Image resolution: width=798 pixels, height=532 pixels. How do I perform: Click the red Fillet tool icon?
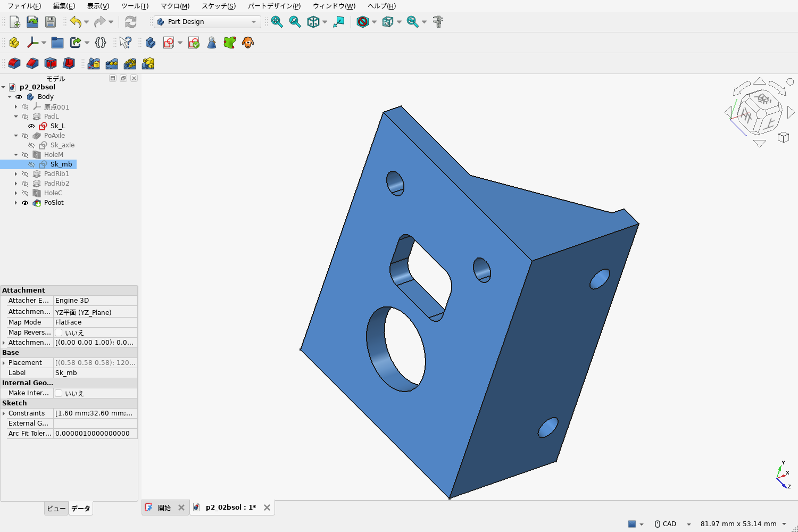point(14,64)
